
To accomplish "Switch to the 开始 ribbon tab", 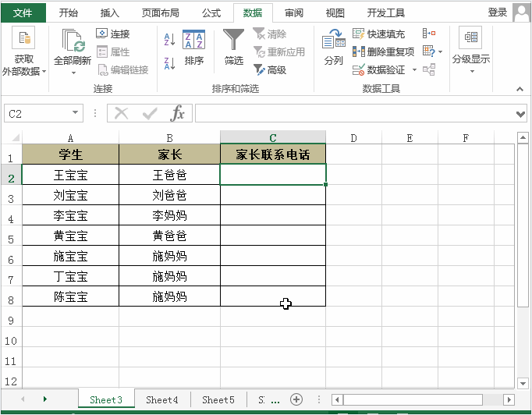I will [x=68, y=13].
